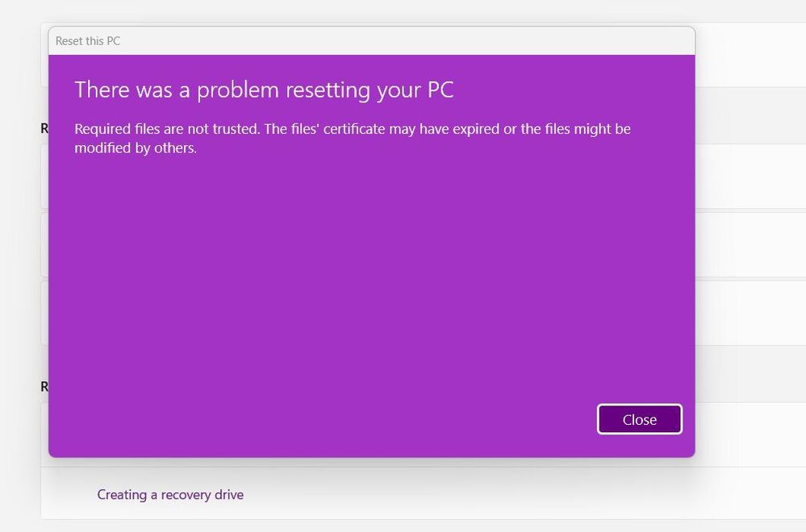Click the settings card beside the error message

tap(750, 177)
